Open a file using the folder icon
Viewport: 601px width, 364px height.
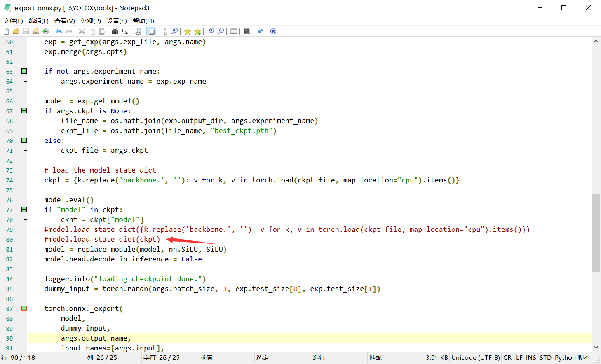click(x=16, y=31)
